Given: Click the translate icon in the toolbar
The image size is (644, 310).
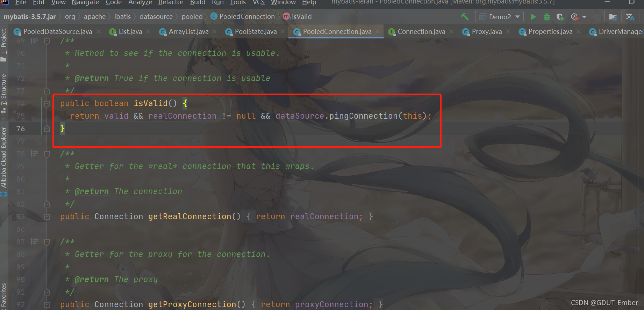Looking at the screenshot, I should click(x=630, y=17).
